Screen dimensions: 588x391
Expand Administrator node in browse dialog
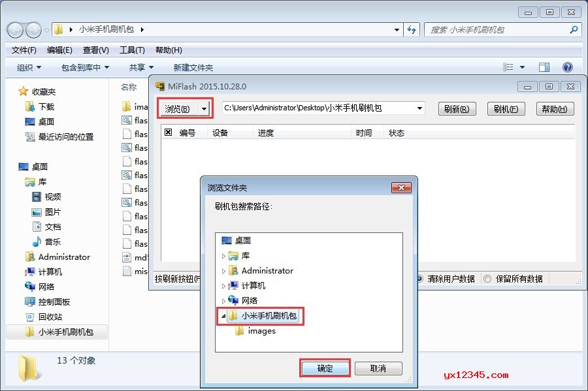(223, 271)
